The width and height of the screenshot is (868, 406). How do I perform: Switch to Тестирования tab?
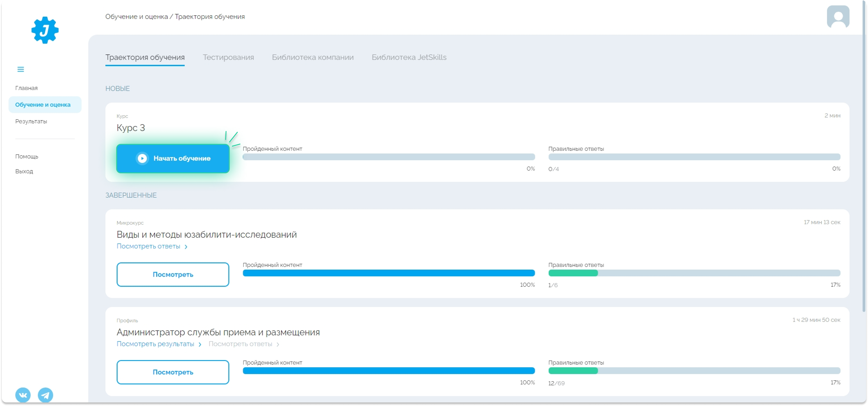(x=228, y=57)
